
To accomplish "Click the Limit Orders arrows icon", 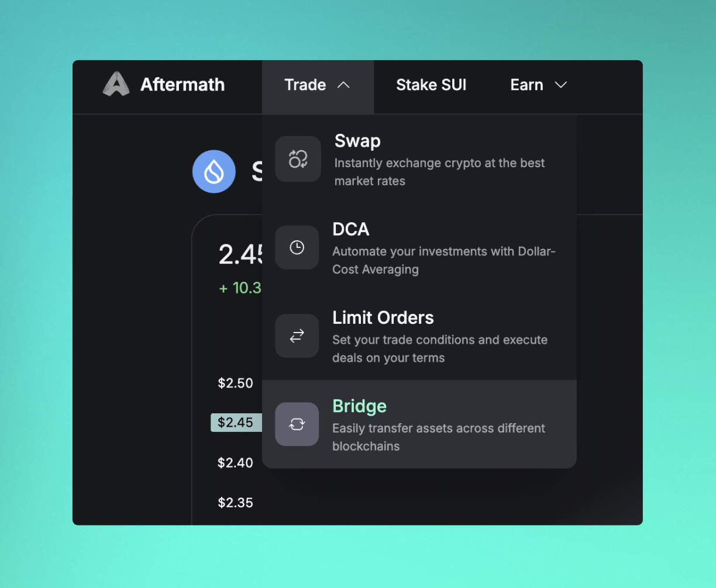I will tap(297, 336).
